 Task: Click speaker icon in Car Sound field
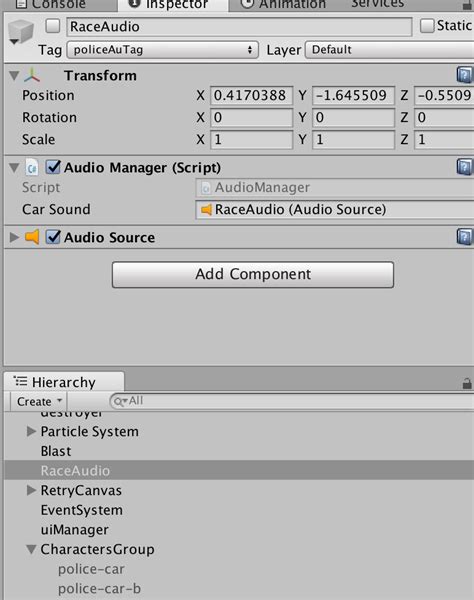[206, 210]
